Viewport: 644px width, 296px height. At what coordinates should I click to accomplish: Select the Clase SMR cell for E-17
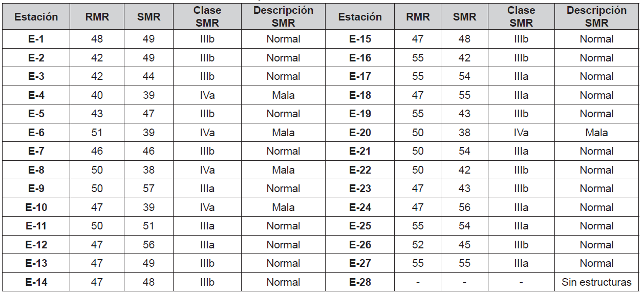click(x=521, y=76)
